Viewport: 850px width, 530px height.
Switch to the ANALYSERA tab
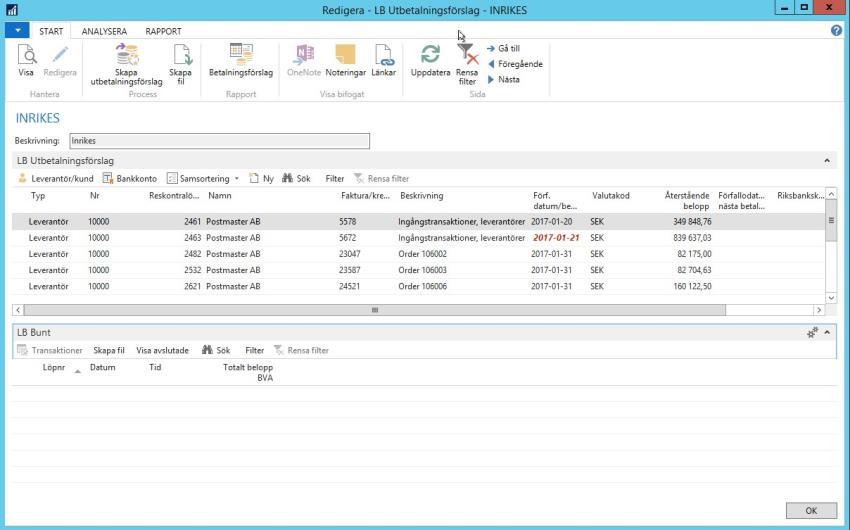[104, 31]
